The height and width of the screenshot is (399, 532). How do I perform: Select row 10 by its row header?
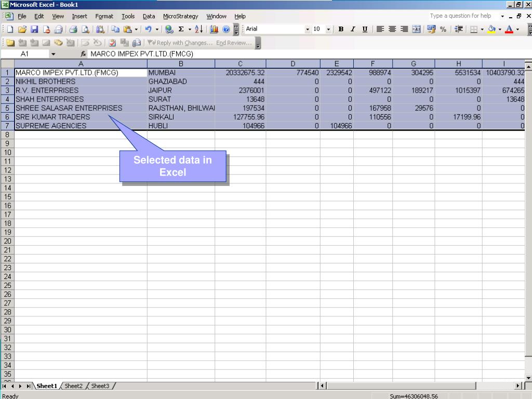coord(7,152)
